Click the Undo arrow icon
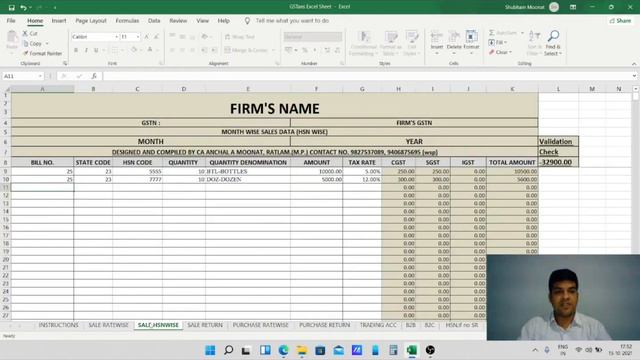 [24, 7]
